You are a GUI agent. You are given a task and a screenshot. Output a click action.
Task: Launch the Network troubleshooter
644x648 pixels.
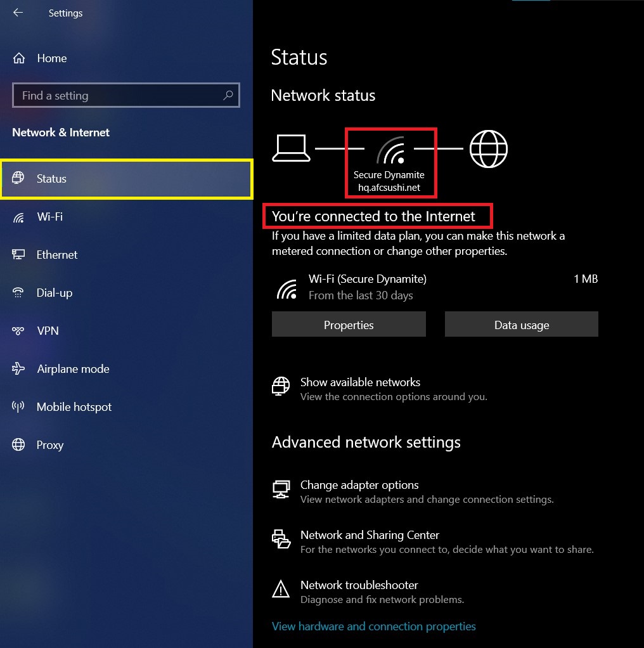359,585
